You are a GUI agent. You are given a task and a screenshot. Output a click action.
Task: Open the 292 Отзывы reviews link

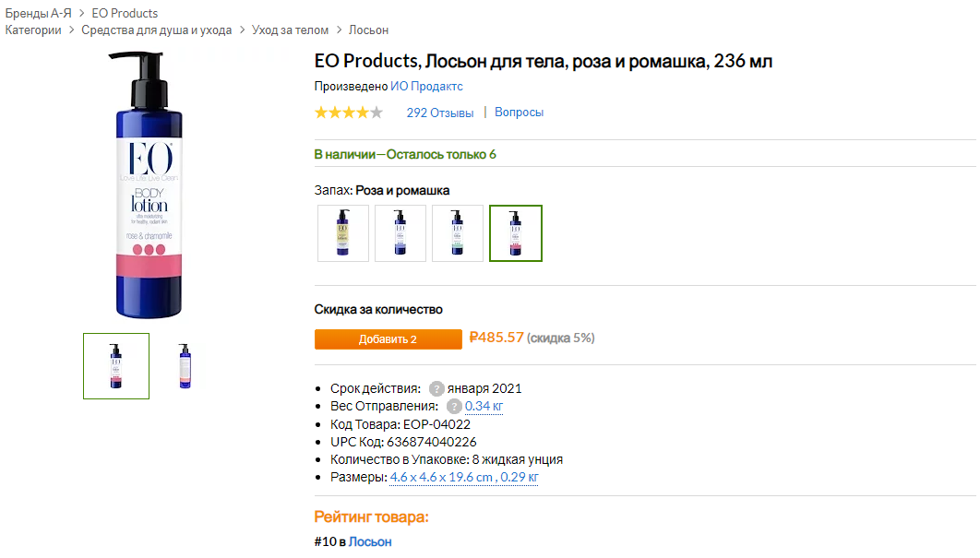(440, 113)
